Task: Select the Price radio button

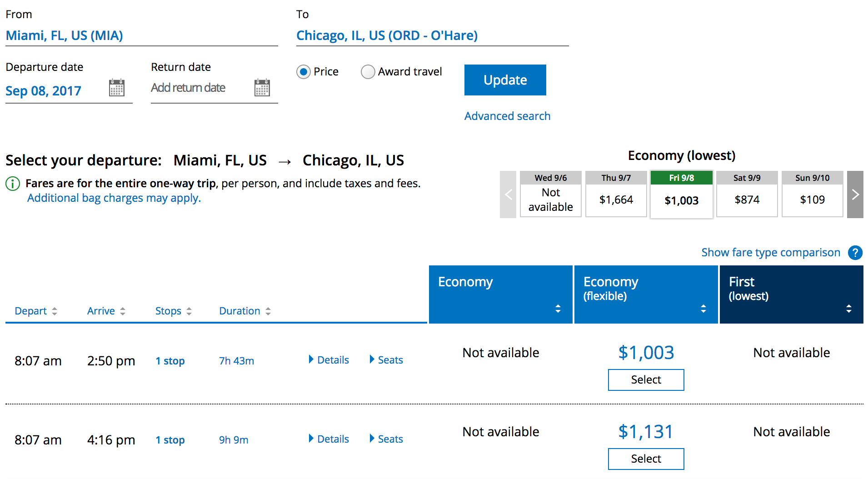Action: pos(304,72)
